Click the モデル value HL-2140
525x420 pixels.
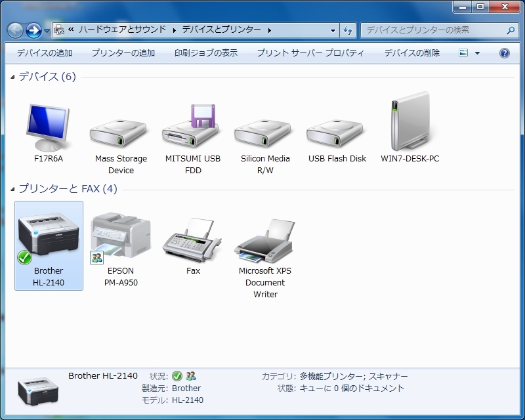tap(188, 400)
